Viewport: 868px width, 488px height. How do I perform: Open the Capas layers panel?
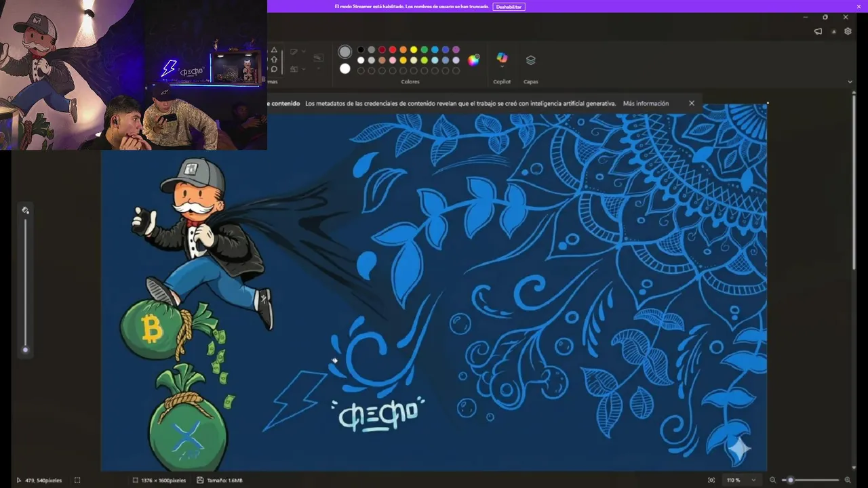click(x=531, y=60)
